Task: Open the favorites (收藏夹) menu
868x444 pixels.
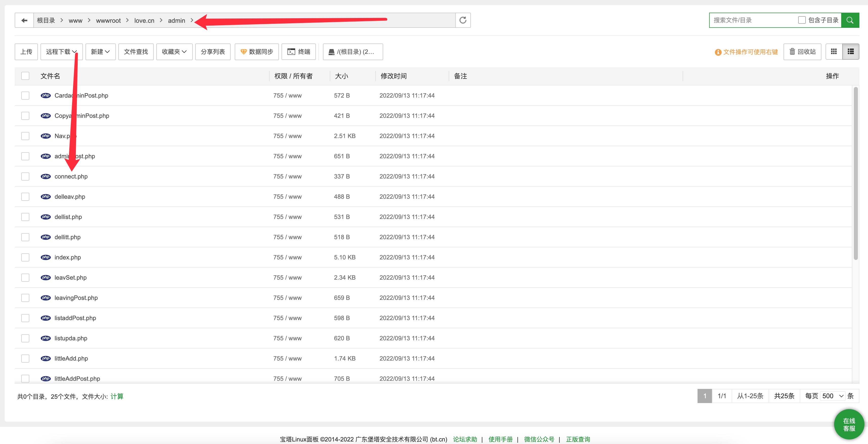Action: 174,52
